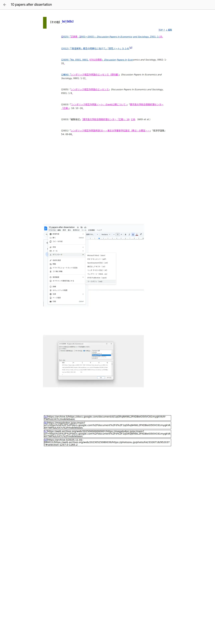The image size is (215, 644).
Task: Click 挿入 in the embedded Docs menu bar
Action: (69, 230)
